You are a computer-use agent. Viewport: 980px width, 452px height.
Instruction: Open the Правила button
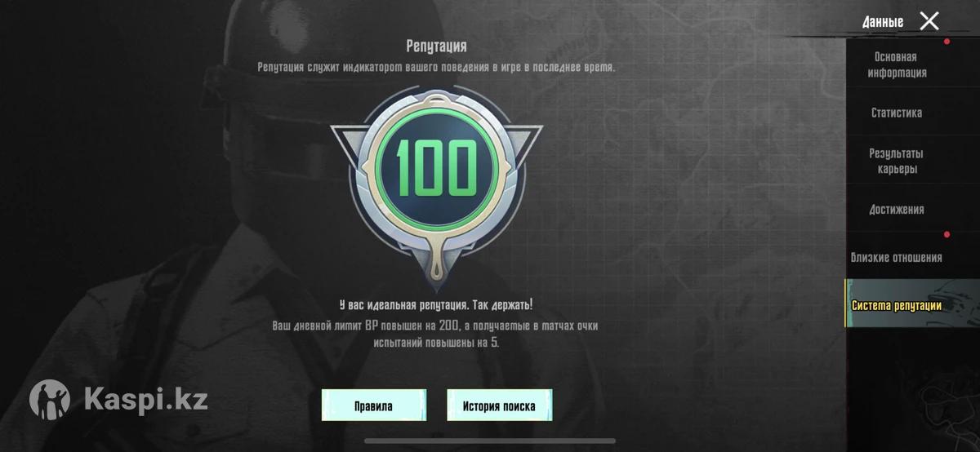(373, 405)
